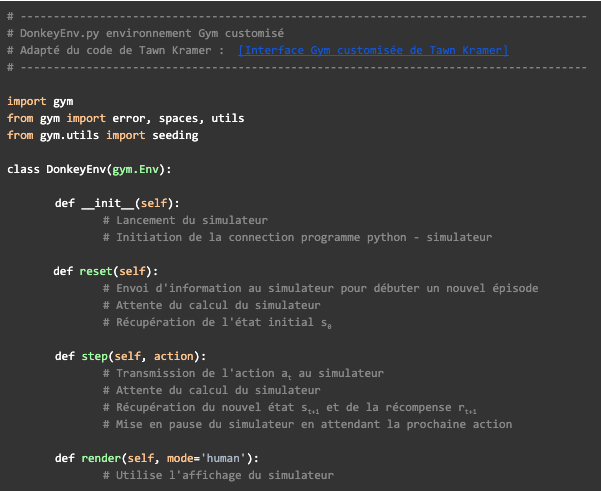Click the class DonkeyEnv(gym.Env) declaration
The width and height of the screenshot is (601, 491).
[x=89, y=169]
